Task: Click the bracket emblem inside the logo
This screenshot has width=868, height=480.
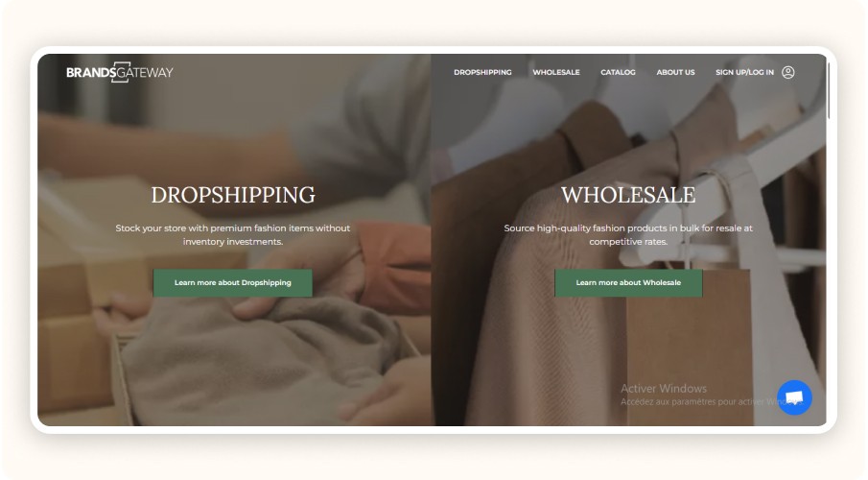Action: click(x=121, y=72)
